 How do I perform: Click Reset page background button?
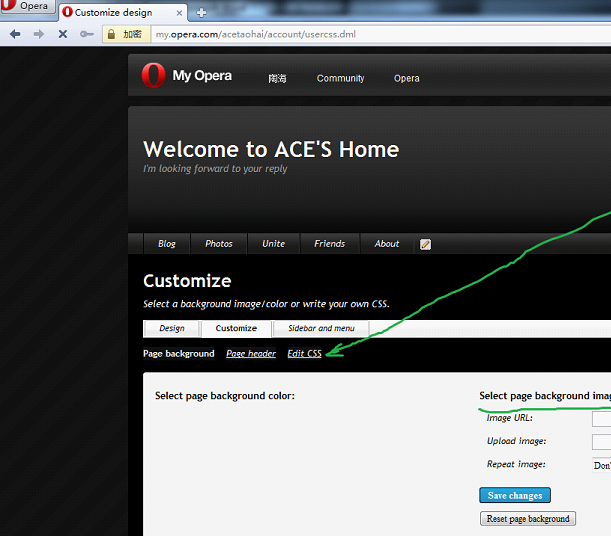point(528,519)
